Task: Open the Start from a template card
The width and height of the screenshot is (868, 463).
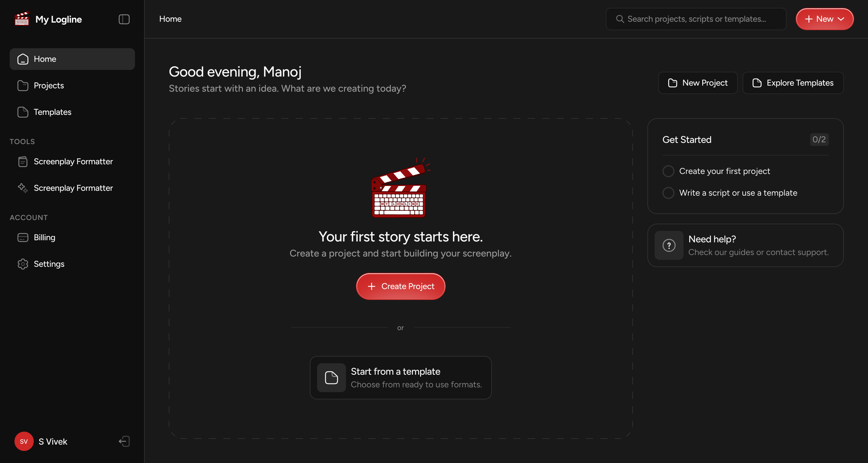Action: point(401,377)
